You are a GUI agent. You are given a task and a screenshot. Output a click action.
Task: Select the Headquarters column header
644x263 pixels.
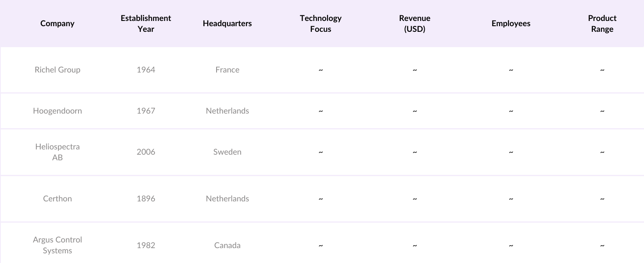227,23
